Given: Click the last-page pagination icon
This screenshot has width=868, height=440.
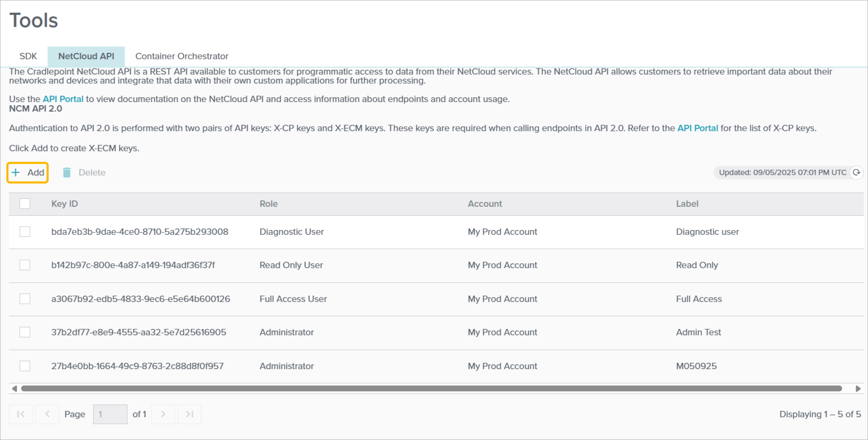Looking at the screenshot, I should (189, 414).
